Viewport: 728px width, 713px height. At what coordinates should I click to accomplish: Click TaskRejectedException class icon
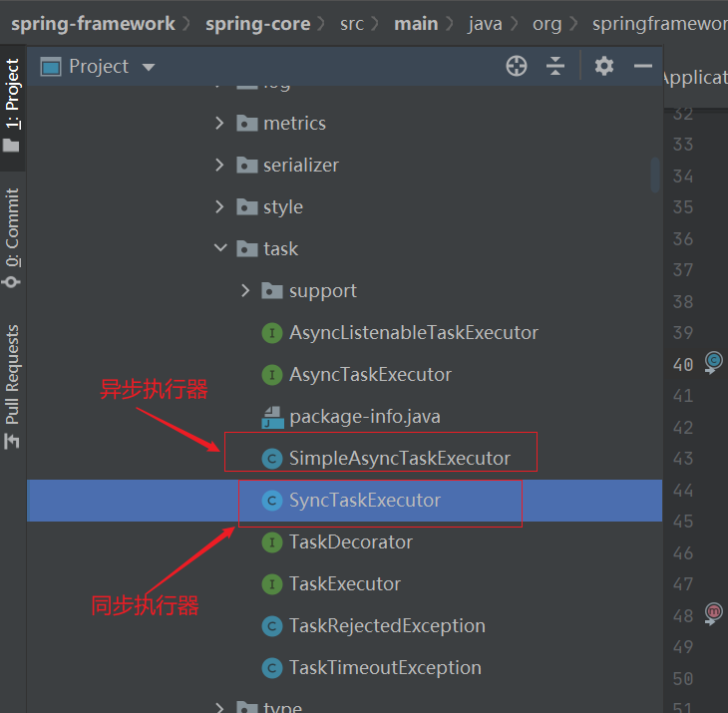[x=272, y=626]
